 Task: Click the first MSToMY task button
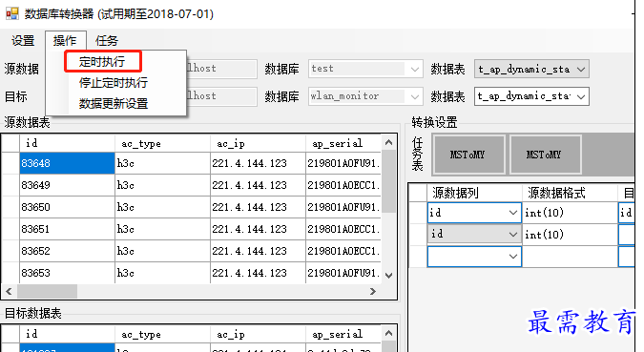tap(469, 155)
